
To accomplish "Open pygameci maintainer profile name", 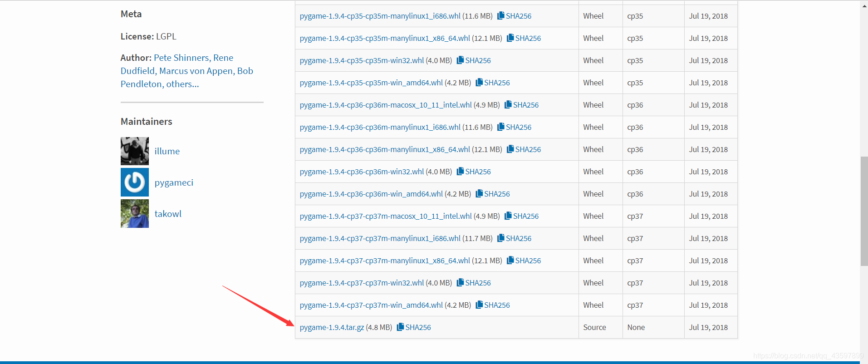I will click(x=174, y=182).
